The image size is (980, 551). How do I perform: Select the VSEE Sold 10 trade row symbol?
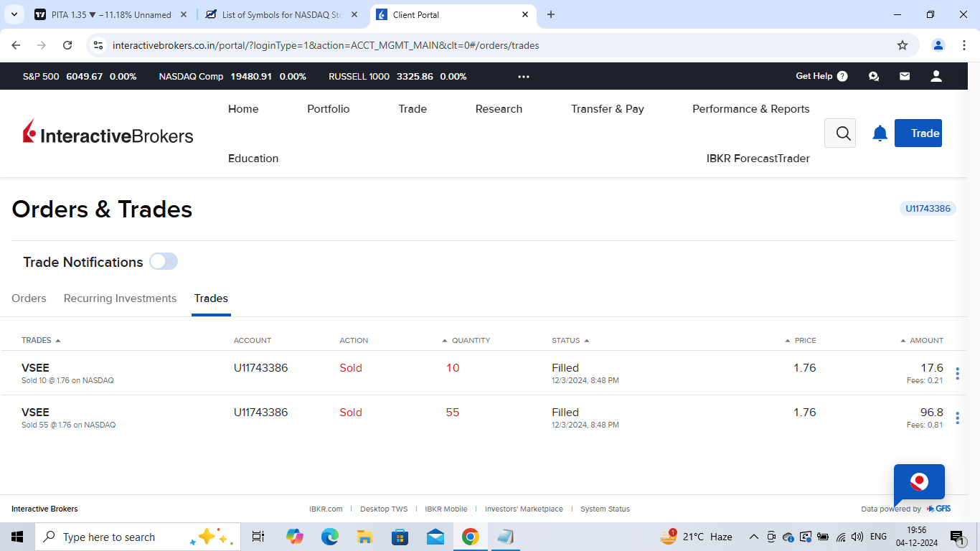[x=35, y=368]
